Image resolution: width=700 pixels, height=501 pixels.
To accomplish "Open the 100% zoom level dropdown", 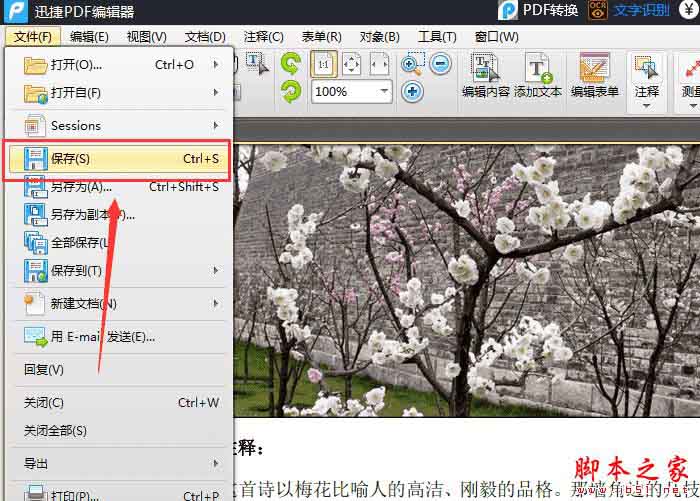I will pos(385,91).
